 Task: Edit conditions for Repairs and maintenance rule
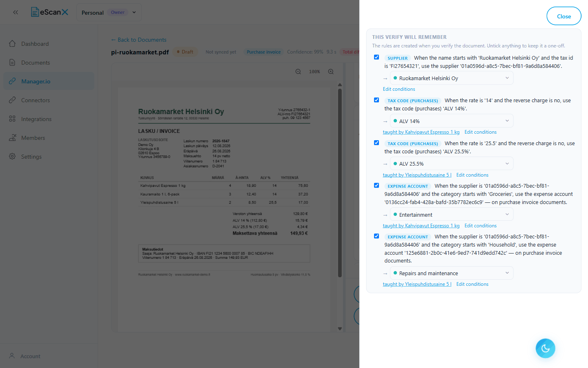(472, 284)
